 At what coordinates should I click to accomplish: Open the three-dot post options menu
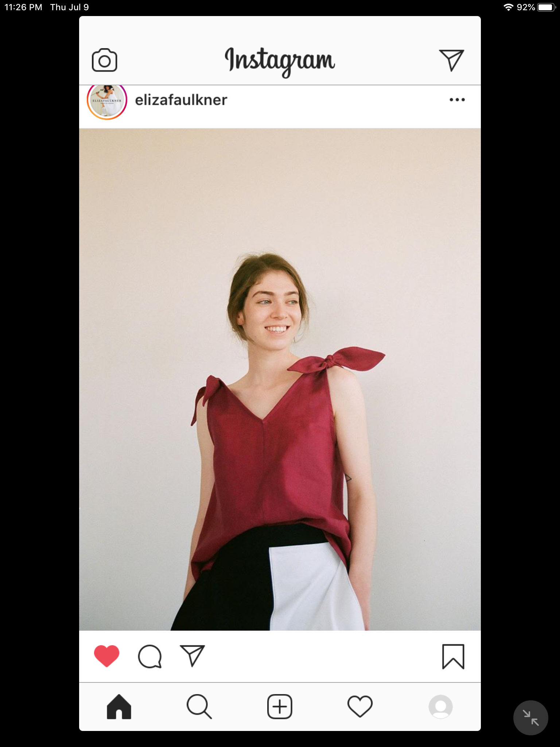click(x=457, y=100)
